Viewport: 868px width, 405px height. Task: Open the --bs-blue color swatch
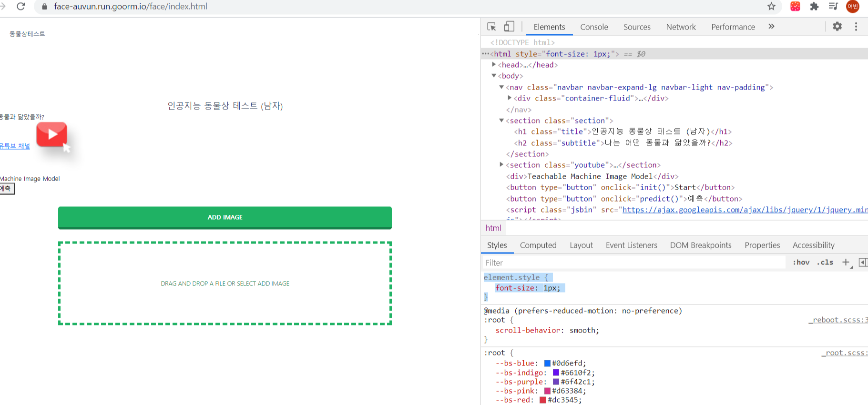(547, 364)
